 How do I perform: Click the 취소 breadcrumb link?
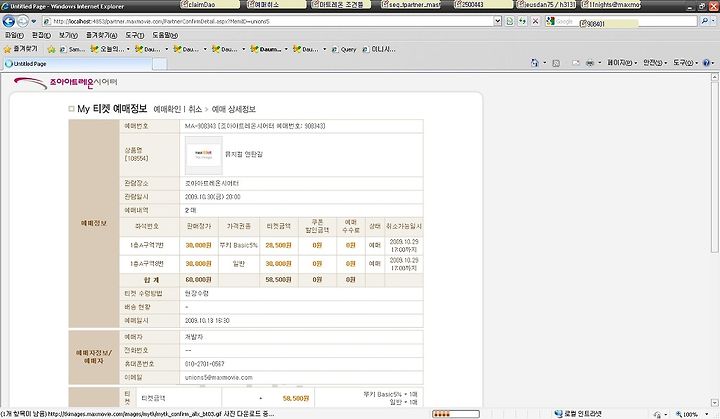click(x=195, y=109)
